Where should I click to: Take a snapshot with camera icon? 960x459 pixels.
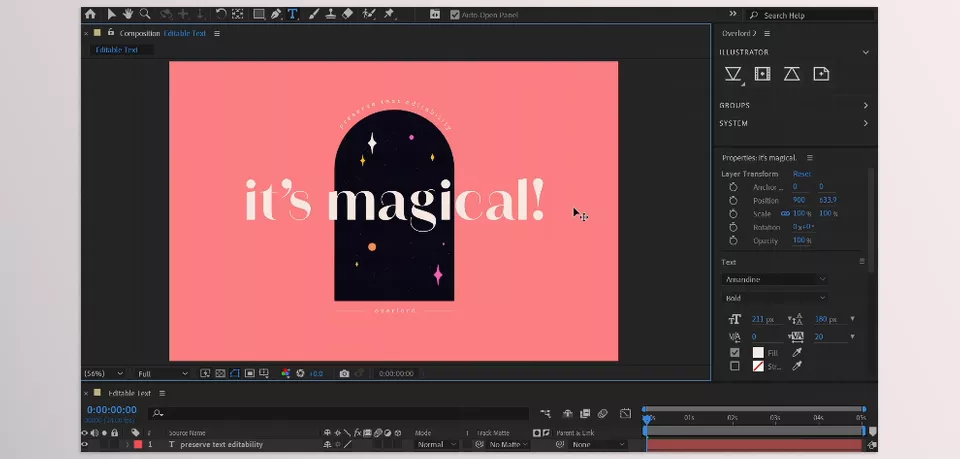pos(344,373)
